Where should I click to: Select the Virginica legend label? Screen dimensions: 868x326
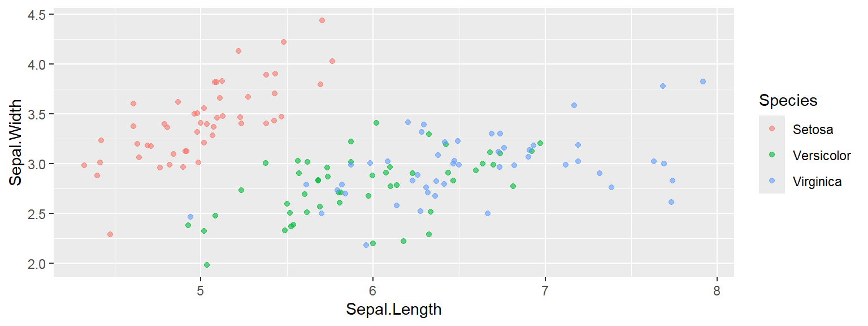817,181
